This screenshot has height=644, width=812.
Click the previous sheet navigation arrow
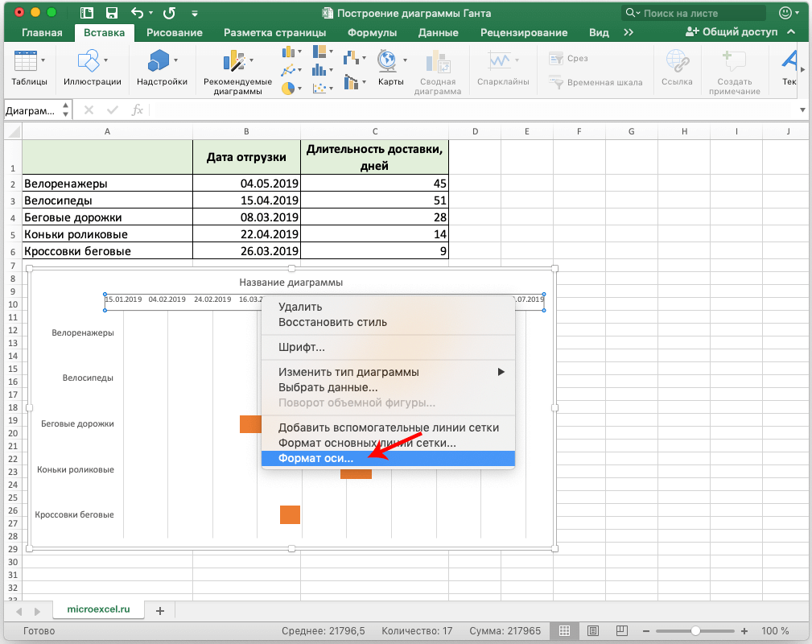coord(19,611)
